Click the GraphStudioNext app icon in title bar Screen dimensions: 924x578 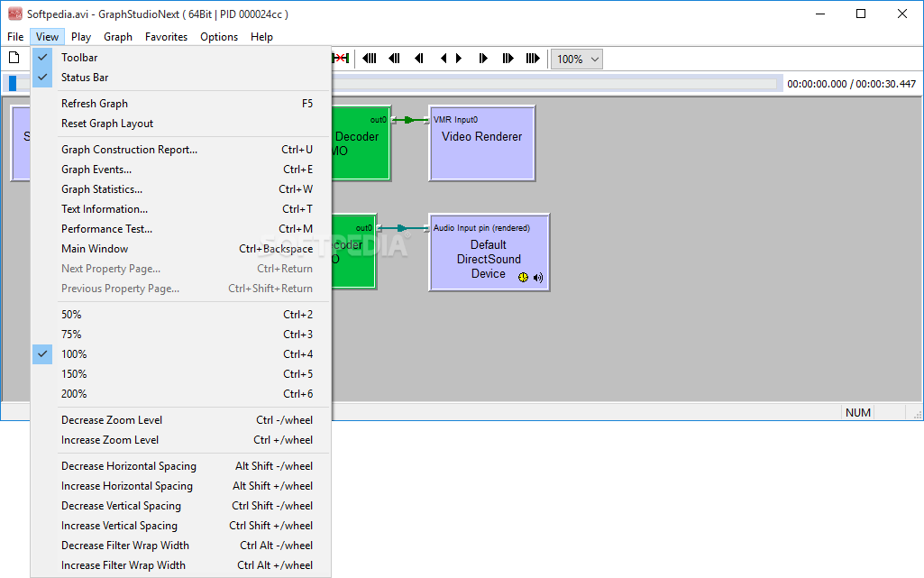pos(14,14)
